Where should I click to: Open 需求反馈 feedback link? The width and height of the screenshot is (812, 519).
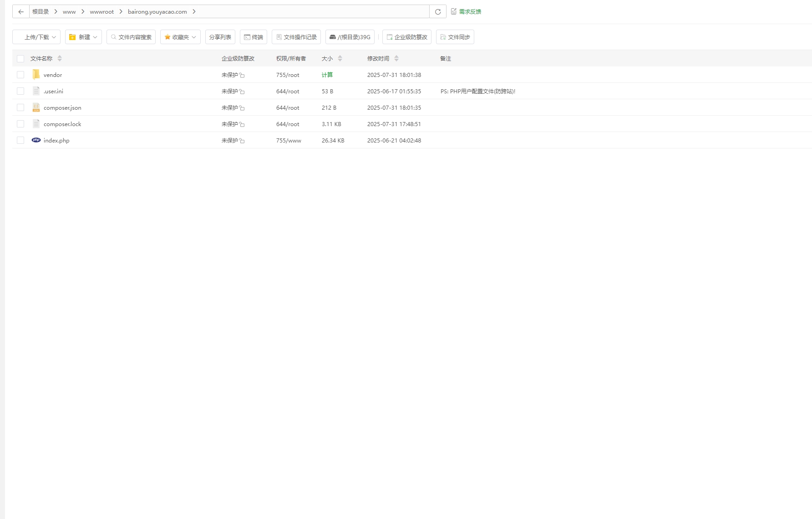click(x=470, y=12)
